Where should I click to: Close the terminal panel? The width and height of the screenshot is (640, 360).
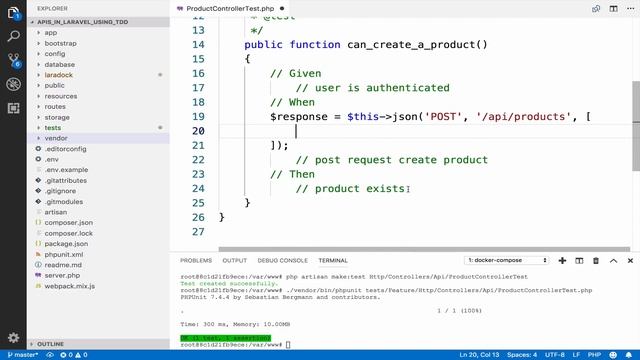point(630,260)
